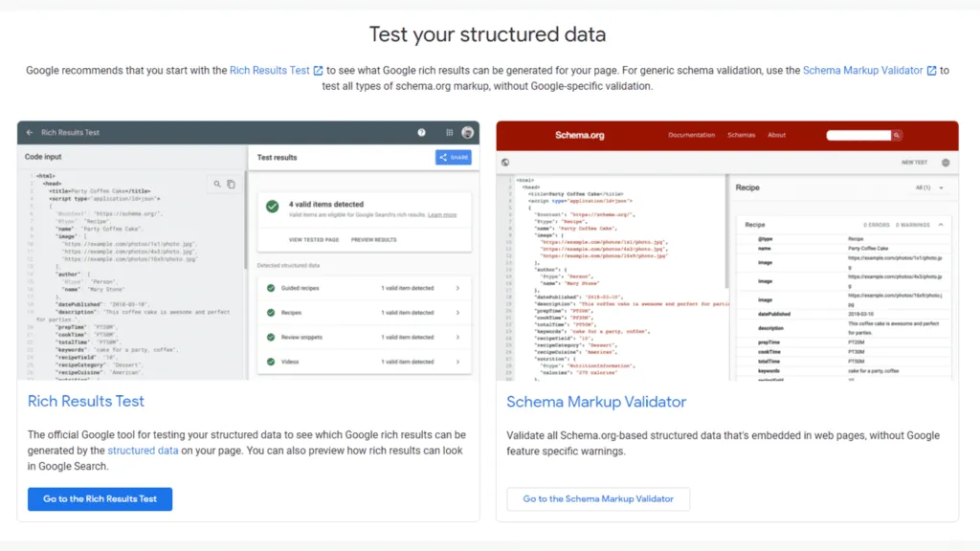Open the Rich Results Test link in intro text
This screenshot has height=551, width=980.
[269, 71]
